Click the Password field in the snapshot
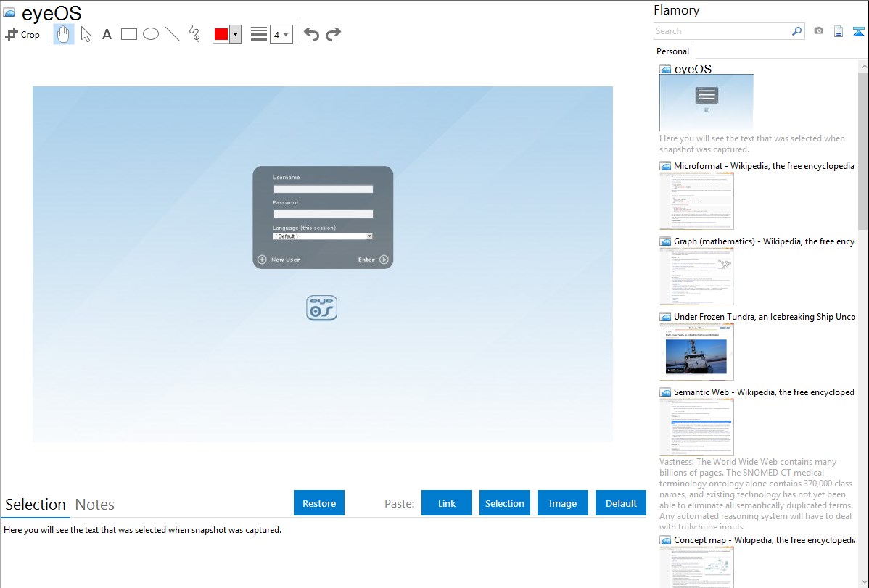869x588 pixels. point(323,214)
